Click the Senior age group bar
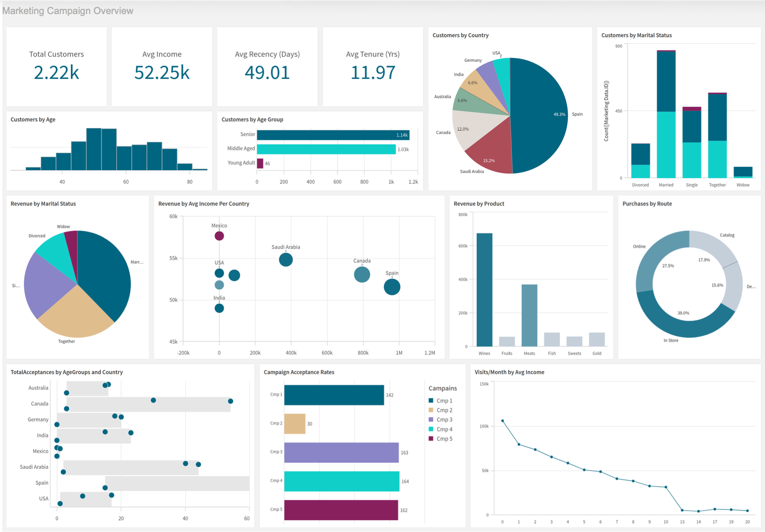The height and width of the screenshot is (532, 765). (332, 135)
